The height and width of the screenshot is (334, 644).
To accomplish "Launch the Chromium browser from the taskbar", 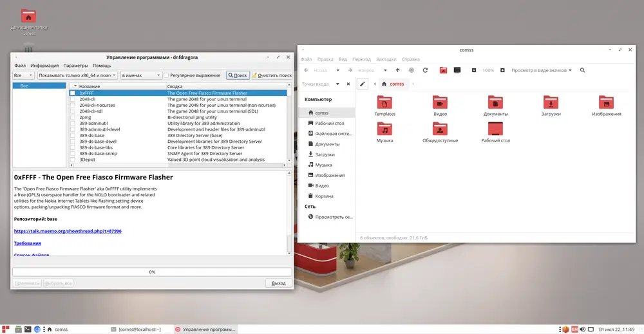I will [37, 329].
